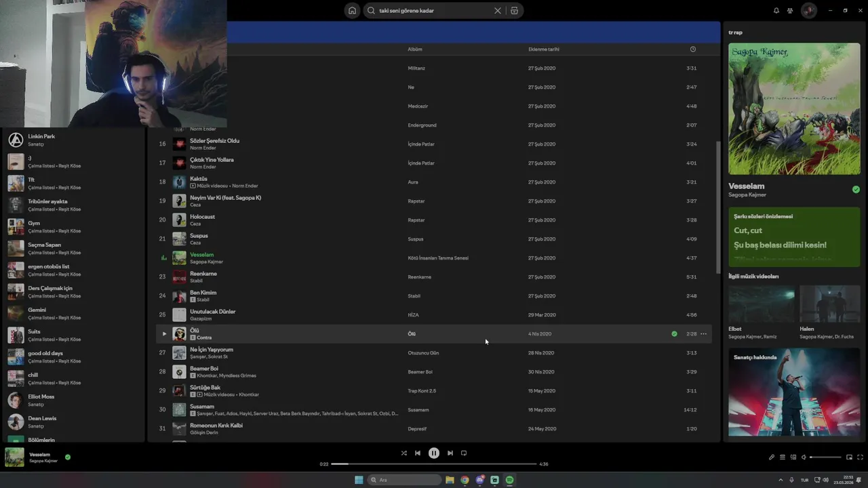868x488 pixels.
Task: Seek on the song progress bar
Action: click(x=434, y=464)
